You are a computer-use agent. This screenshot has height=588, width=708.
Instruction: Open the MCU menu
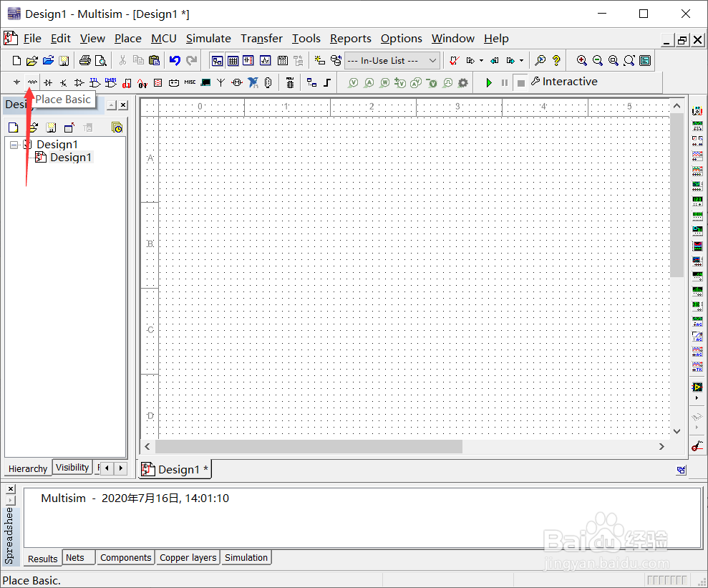163,39
